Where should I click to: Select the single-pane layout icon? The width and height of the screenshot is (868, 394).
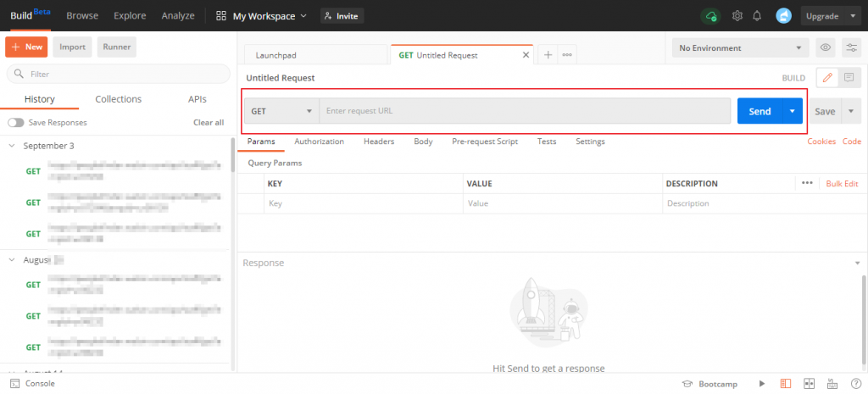coord(786,383)
